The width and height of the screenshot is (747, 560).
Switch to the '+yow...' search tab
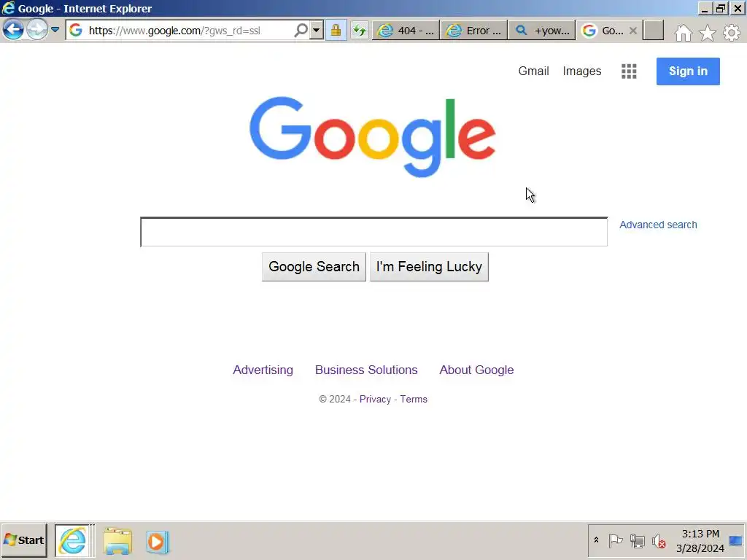(x=542, y=31)
